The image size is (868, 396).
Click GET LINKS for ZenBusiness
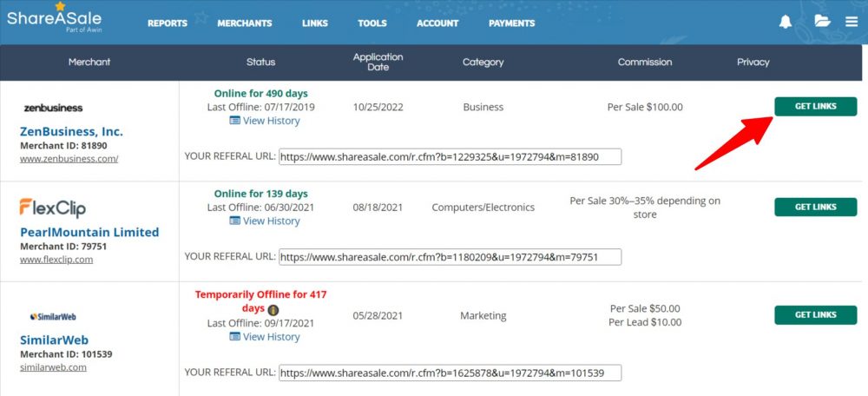(815, 106)
